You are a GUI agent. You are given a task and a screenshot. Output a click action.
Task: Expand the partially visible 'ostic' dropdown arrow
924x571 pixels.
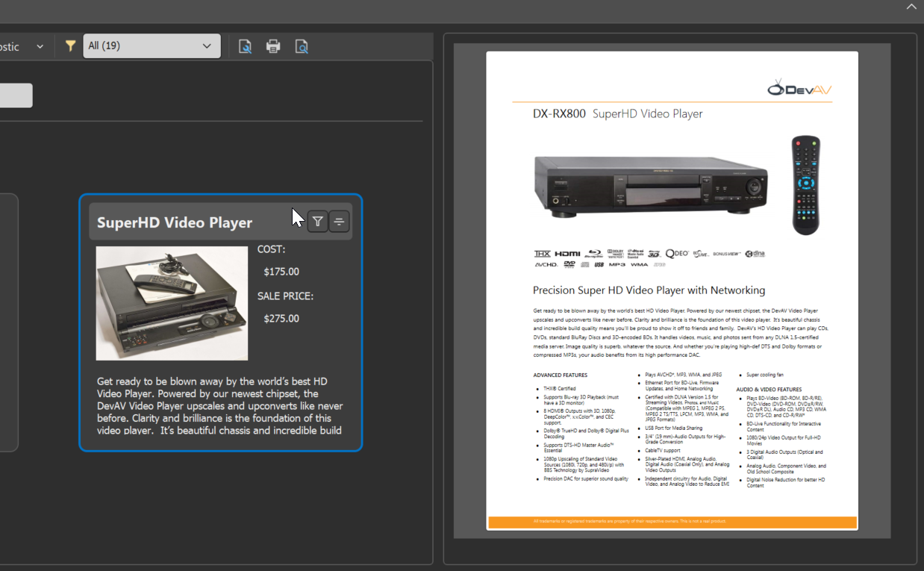(40, 46)
